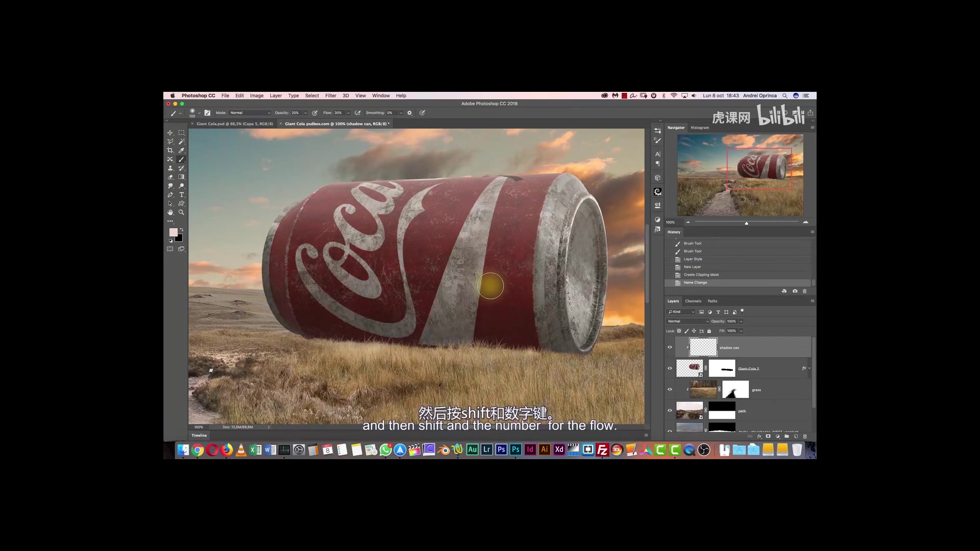Select the Move tool
This screenshot has height=551, width=980.
click(x=170, y=133)
